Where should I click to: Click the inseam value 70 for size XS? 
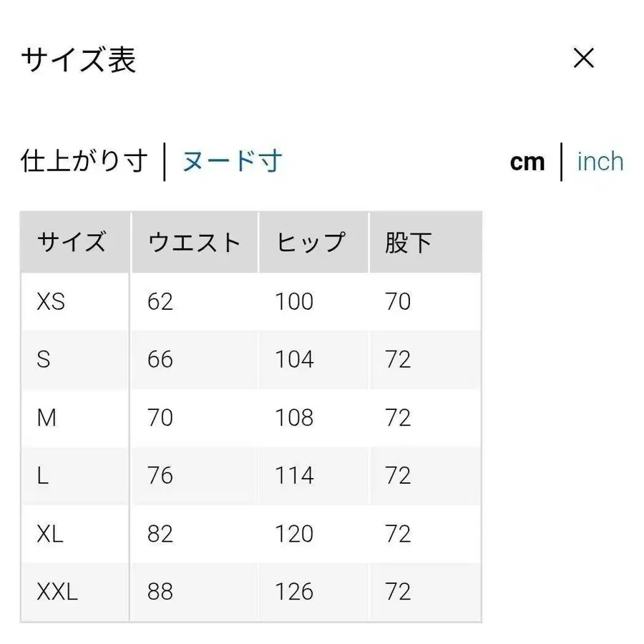(x=399, y=301)
